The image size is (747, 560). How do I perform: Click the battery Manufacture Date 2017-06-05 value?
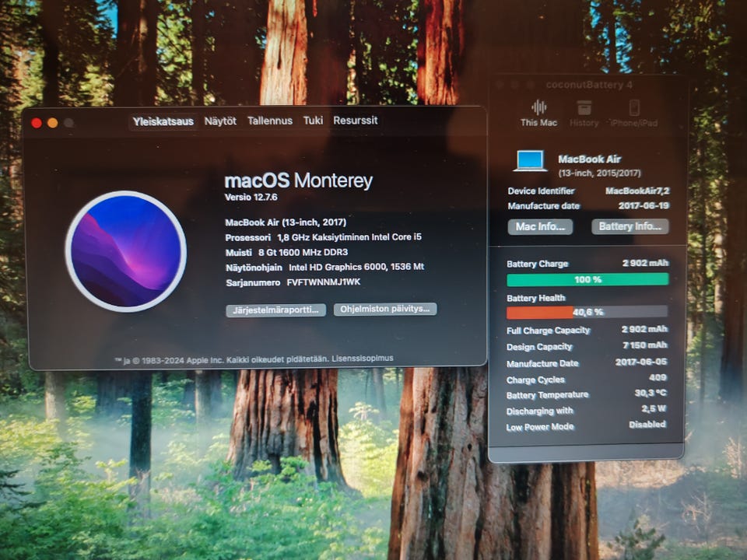(x=640, y=362)
